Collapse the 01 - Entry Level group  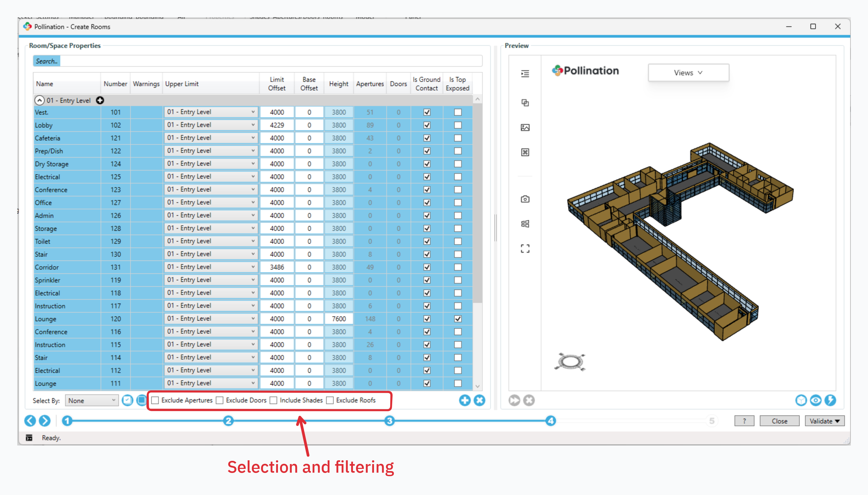pyautogui.click(x=40, y=100)
